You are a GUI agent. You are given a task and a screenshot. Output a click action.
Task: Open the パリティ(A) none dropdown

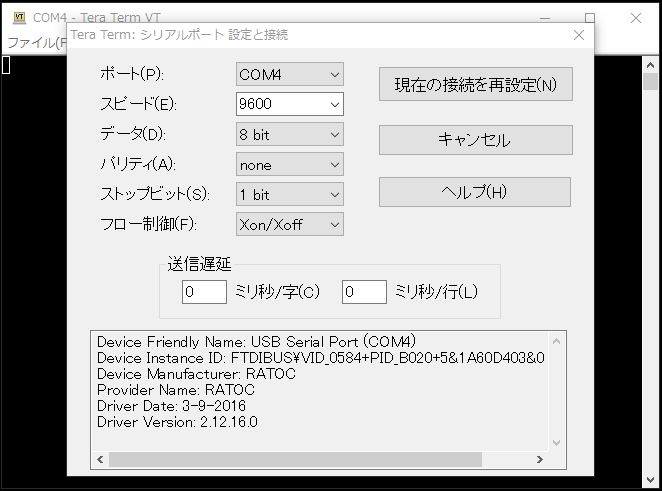tap(290, 165)
